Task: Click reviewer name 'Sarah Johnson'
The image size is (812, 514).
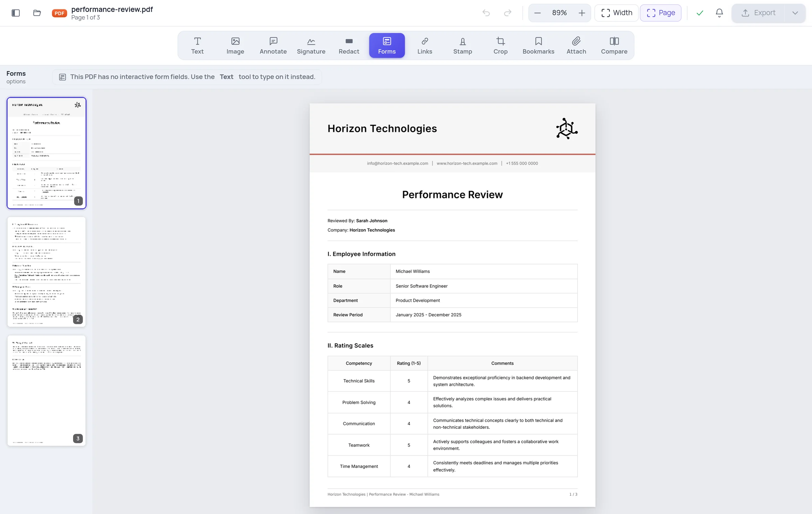Action: (x=371, y=221)
